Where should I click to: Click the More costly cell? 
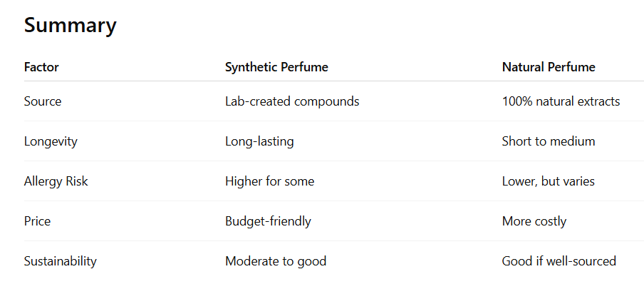click(534, 221)
